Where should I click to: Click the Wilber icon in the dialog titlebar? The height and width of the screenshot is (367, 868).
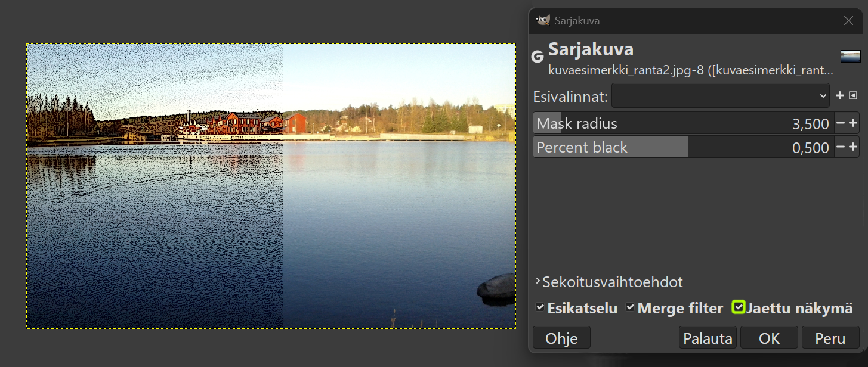[543, 20]
